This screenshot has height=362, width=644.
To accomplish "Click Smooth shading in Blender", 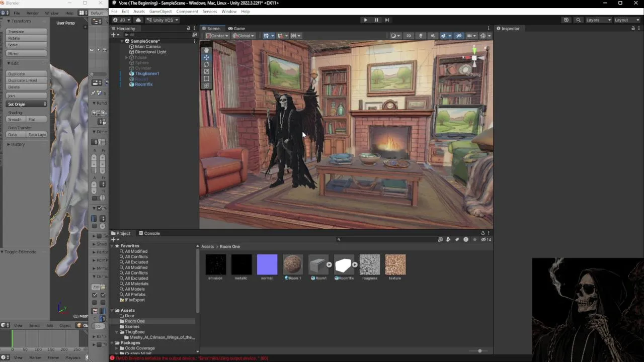I will coord(15,120).
